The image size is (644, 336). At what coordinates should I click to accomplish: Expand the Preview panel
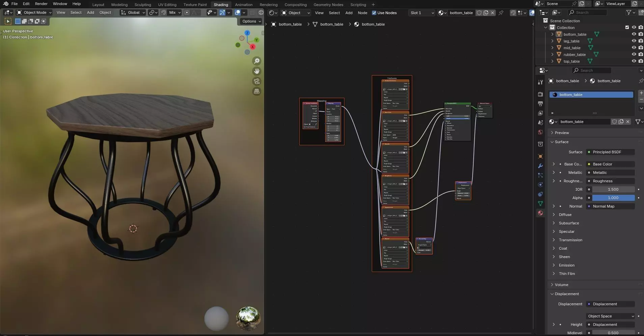(x=562, y=133)
